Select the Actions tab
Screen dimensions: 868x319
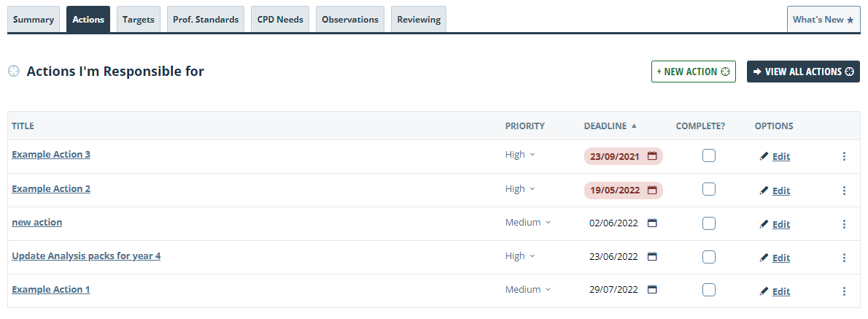(x=88, y=20)
